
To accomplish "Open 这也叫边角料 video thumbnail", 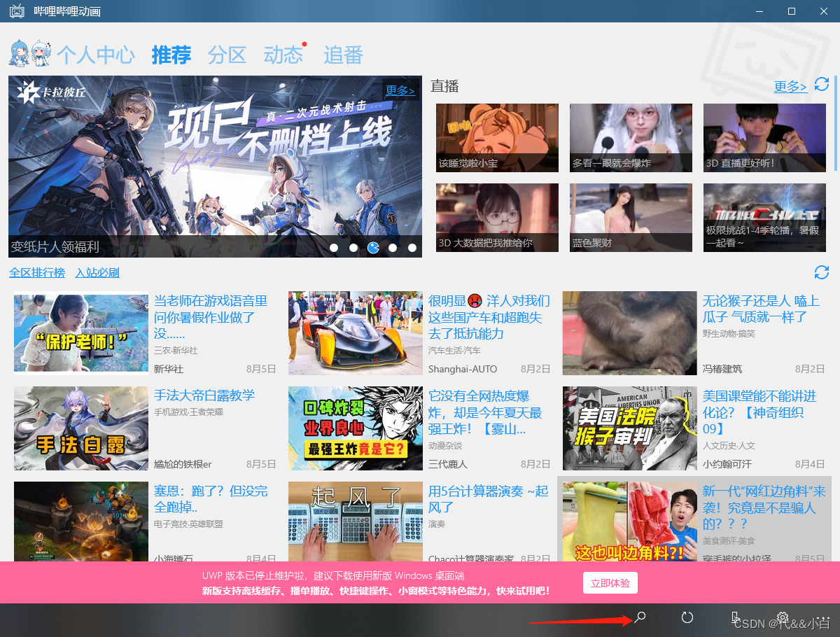I will click(x=630, y=521).
